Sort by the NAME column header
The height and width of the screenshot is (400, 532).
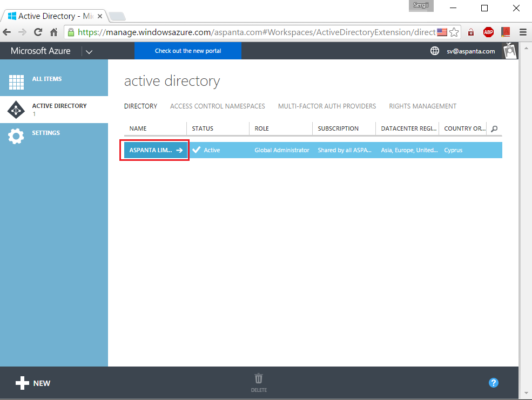click(x=138, y=128)
